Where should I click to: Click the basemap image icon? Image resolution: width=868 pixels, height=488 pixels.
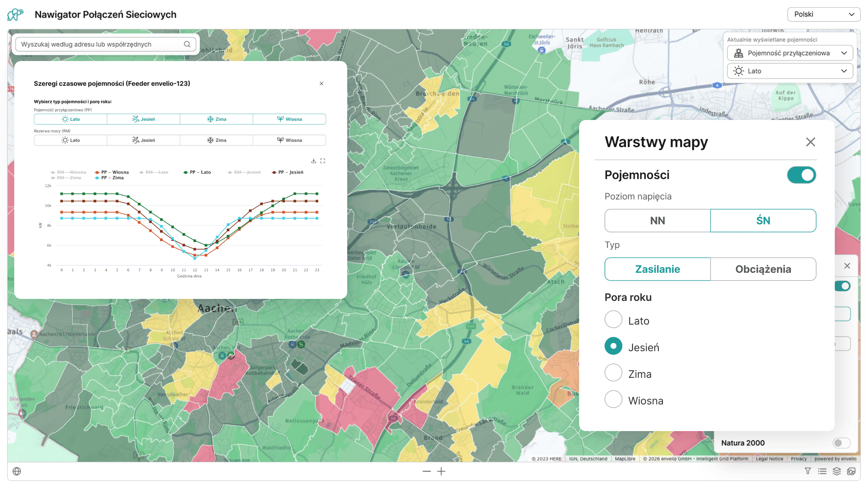851,471
